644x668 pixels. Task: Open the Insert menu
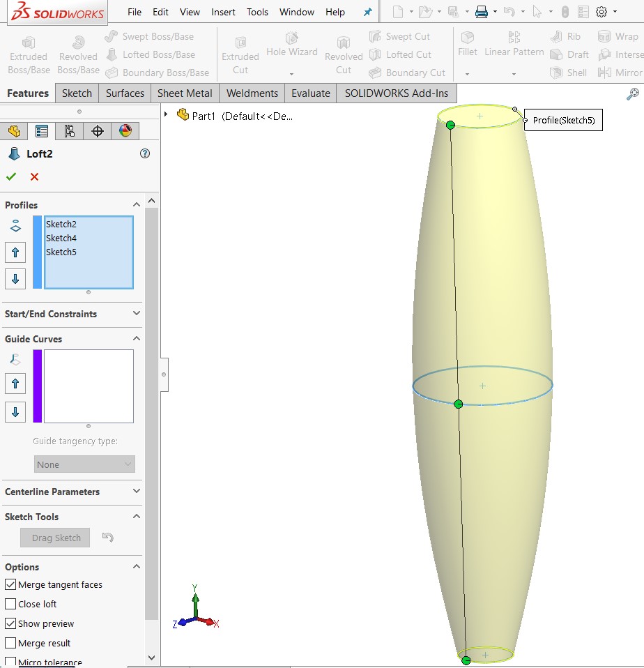223,12
